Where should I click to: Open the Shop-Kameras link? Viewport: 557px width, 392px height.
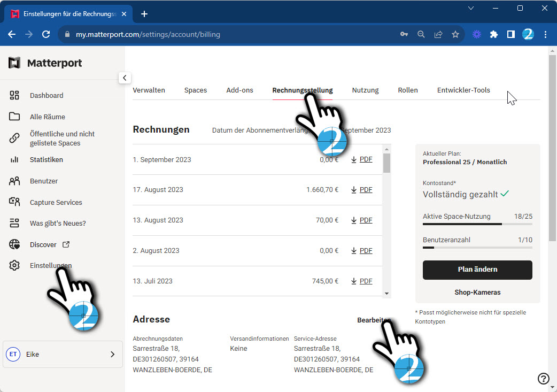[477, 292]
